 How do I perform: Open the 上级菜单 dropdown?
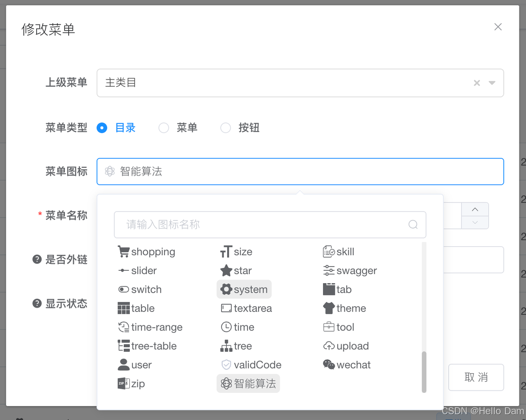(492, 83)
